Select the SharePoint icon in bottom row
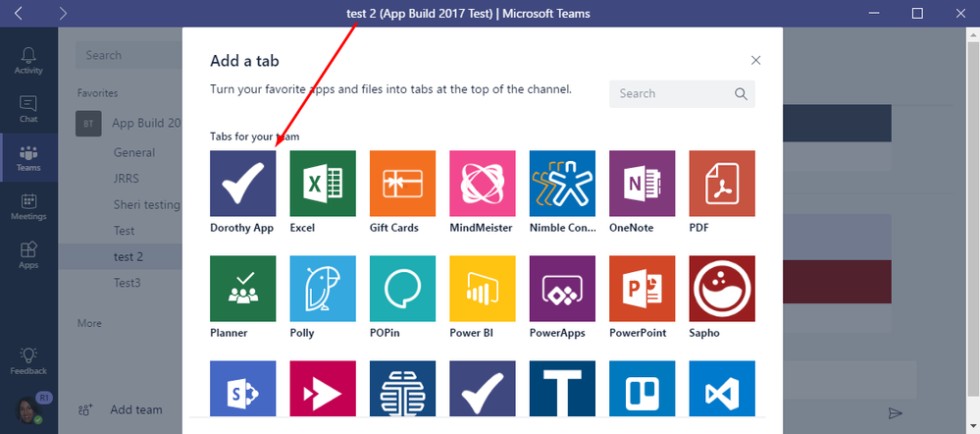Image resolution: width=980 pixels, height=434 pixels. pyautogui.click(x=242, y=389)
